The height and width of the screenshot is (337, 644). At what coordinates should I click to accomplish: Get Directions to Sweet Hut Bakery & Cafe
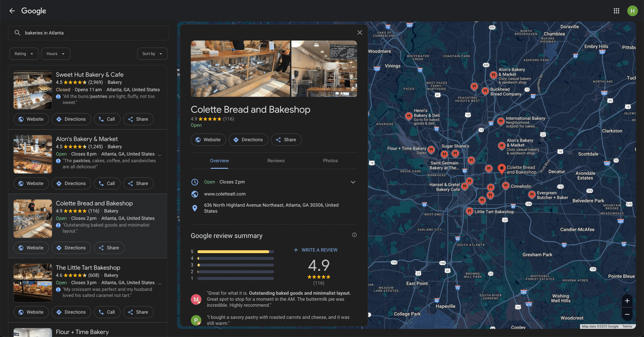pyautogui.click(x=71, y=119)
